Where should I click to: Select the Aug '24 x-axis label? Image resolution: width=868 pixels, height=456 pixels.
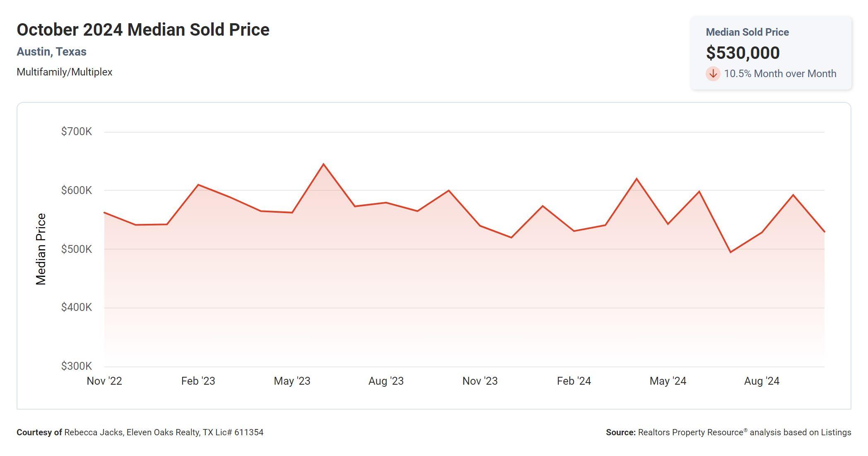[x=762, y=381]
